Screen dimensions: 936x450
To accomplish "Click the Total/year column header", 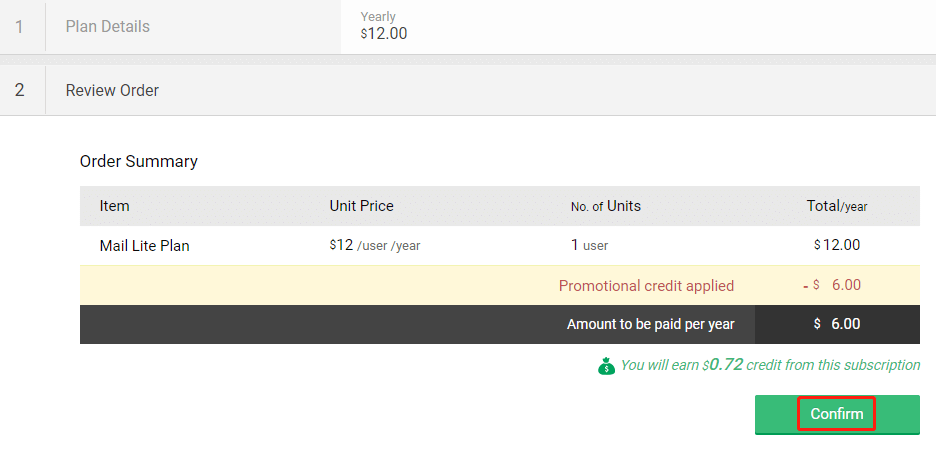I will pos(837,206).
